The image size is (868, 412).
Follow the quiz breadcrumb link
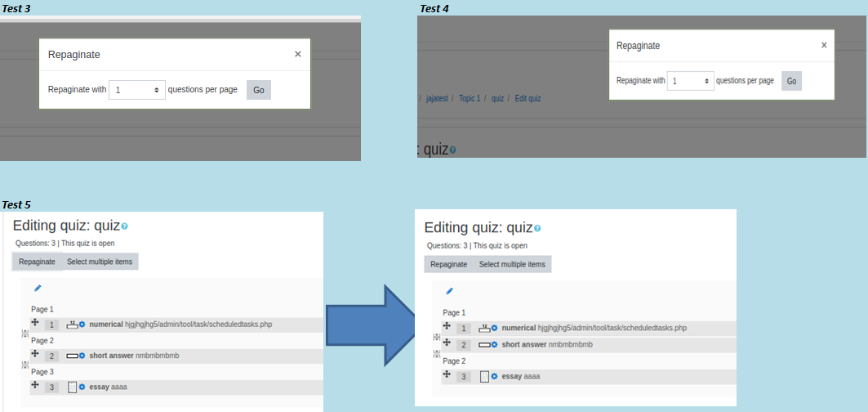[497, 98]
